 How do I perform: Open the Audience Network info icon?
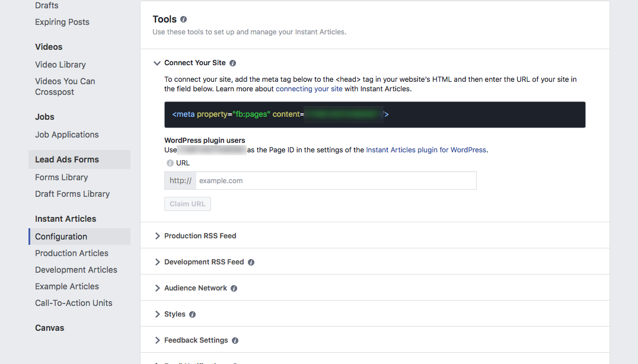234,288
